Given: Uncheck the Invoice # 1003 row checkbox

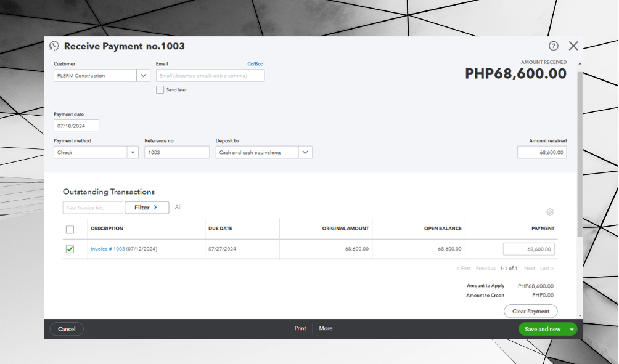Looking at the screenshot, I should 70,249.
